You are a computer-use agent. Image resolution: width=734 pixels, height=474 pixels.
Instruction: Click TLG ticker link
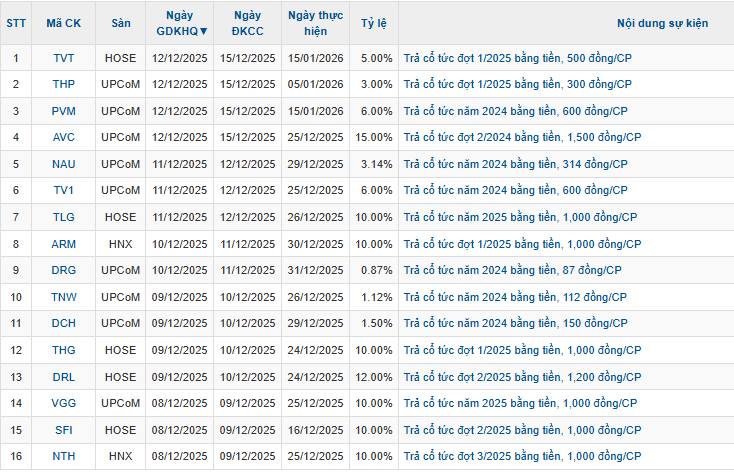point(64,217)
